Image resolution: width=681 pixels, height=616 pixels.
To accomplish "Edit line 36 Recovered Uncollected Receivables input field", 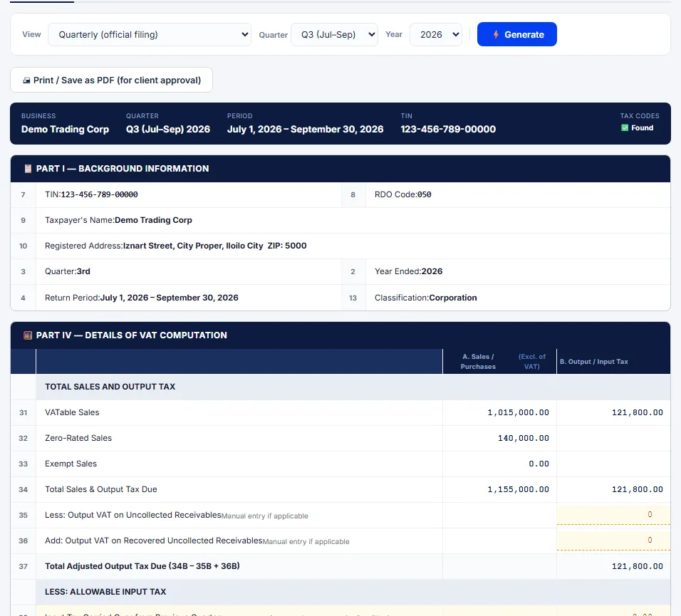I will coord(613,540).
